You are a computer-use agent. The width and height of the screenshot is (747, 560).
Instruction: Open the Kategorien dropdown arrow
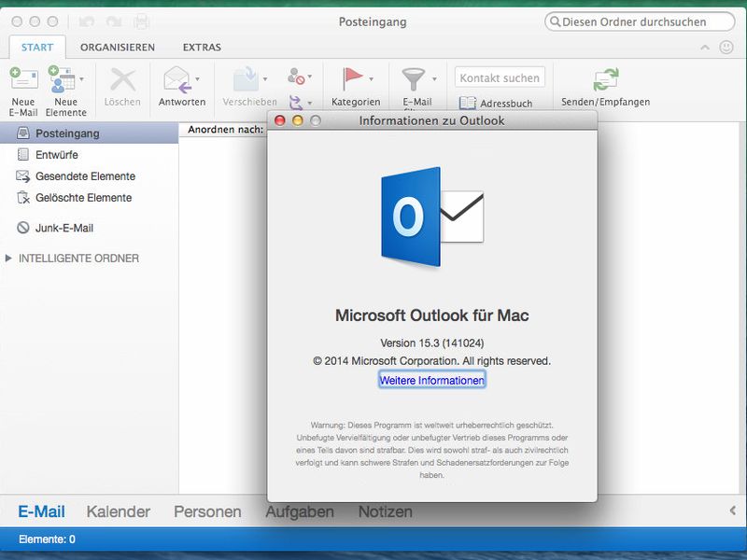point(371,79)
